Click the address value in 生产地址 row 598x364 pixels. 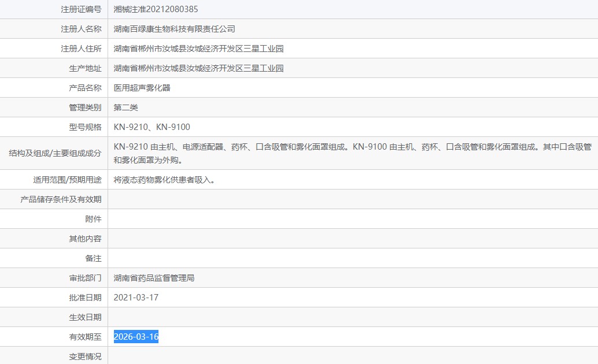pyautogui.click(x=198, y=68)
